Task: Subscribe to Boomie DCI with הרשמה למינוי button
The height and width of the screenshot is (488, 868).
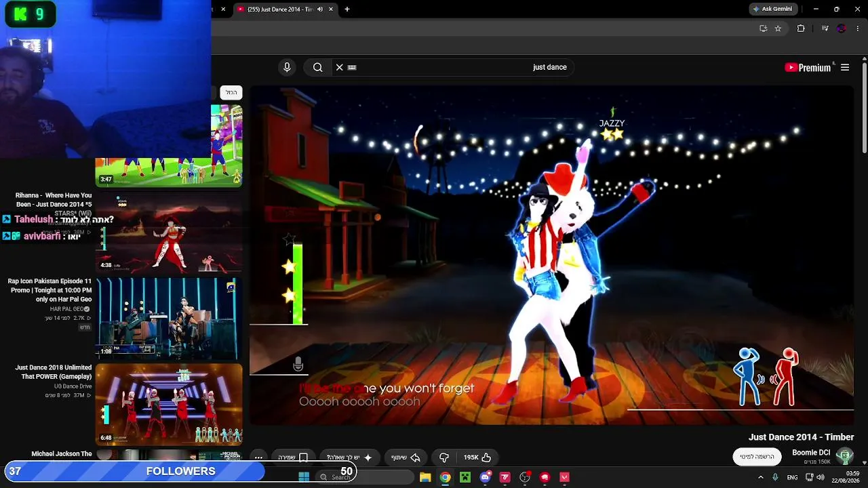Action: click(x=757, y=457)
